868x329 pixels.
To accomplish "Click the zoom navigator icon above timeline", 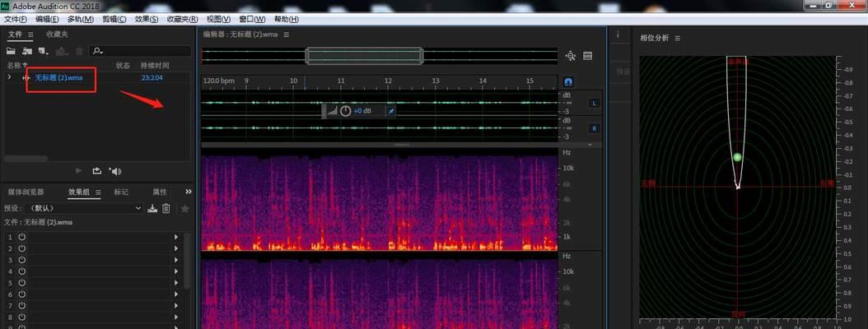I will coord(571,55).
